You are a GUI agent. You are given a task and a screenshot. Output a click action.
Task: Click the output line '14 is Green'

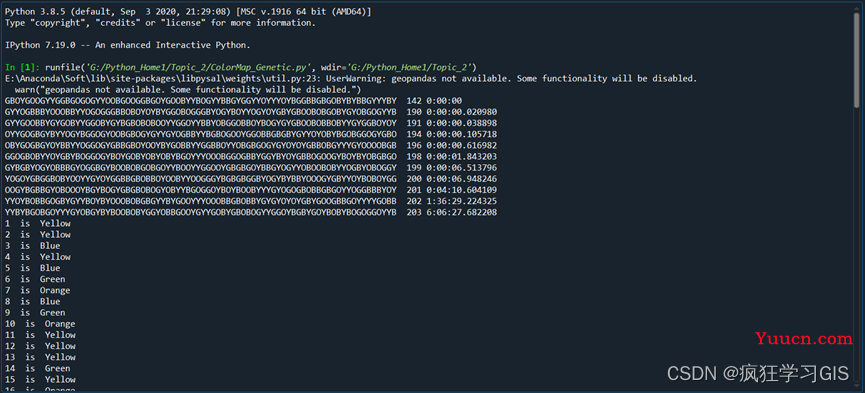point(38,368)
